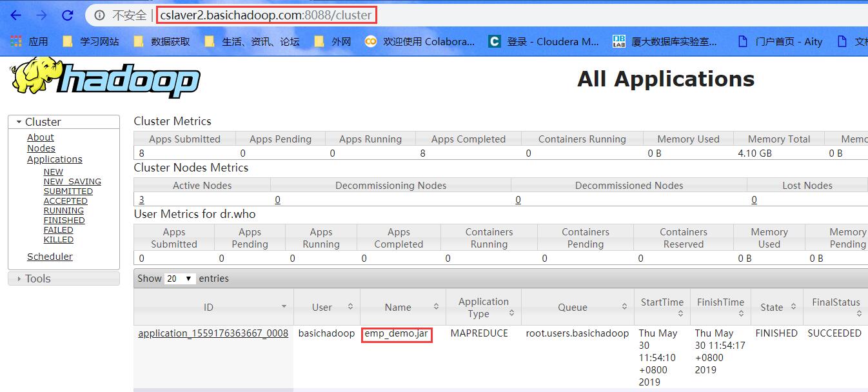Sort table by FinalStatus column
Screen dimensions: 868x392
pyautogui.click(x=836, y=307)
